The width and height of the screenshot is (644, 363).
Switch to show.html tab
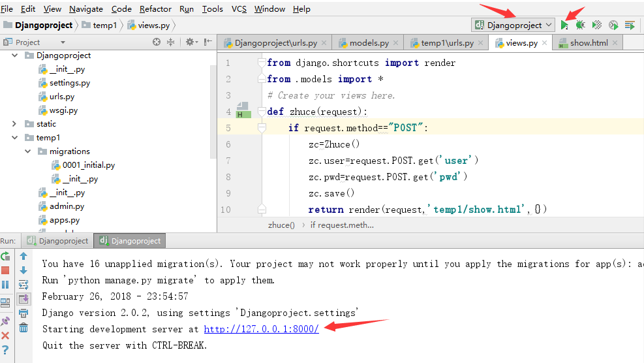point(589,42)
